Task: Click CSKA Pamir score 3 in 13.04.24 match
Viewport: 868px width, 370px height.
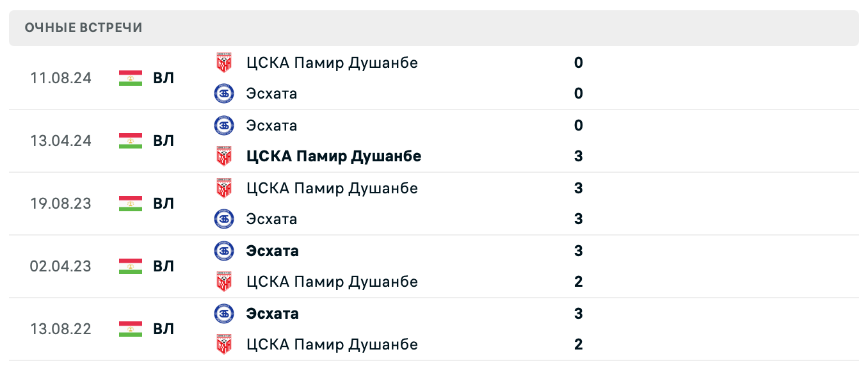Action: tap(579, 156)
